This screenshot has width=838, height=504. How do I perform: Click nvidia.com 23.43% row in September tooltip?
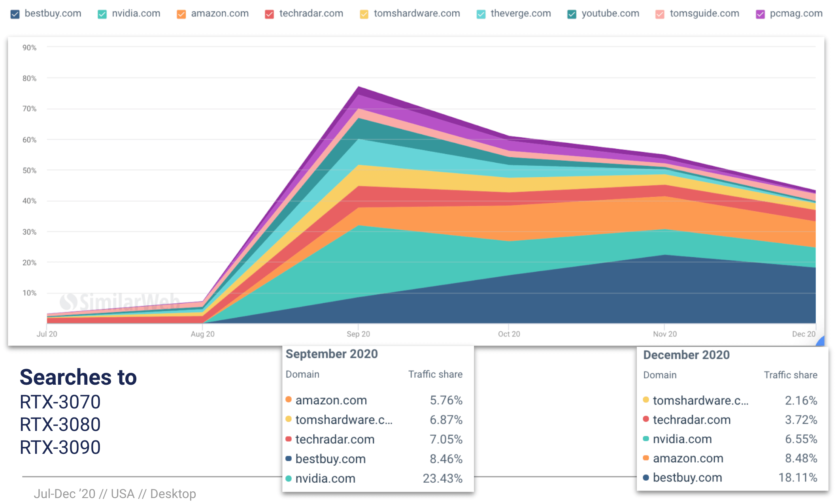[374, 478]
